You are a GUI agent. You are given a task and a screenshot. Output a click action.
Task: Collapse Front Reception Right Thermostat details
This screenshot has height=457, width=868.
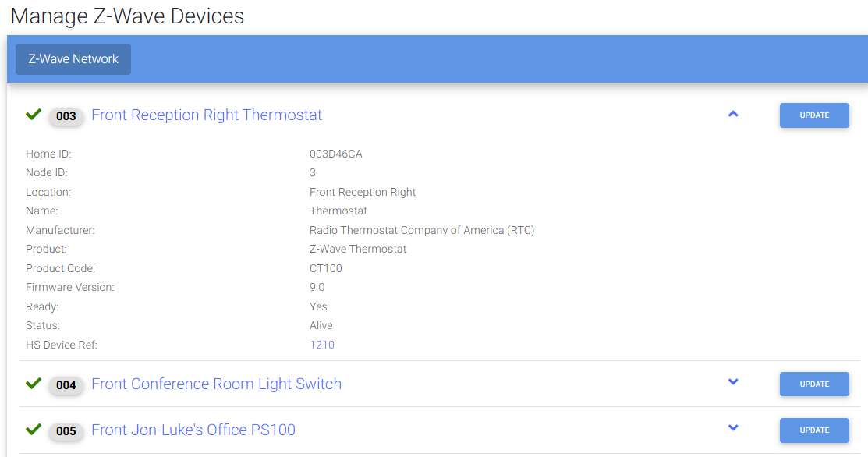[732, 115]
